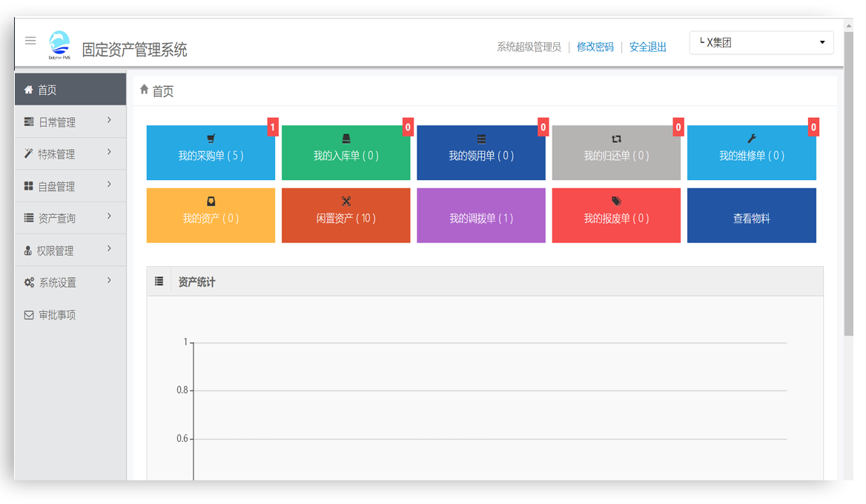
Task: Open the X集团 organization dropdown
Action: tap(761, 43)
